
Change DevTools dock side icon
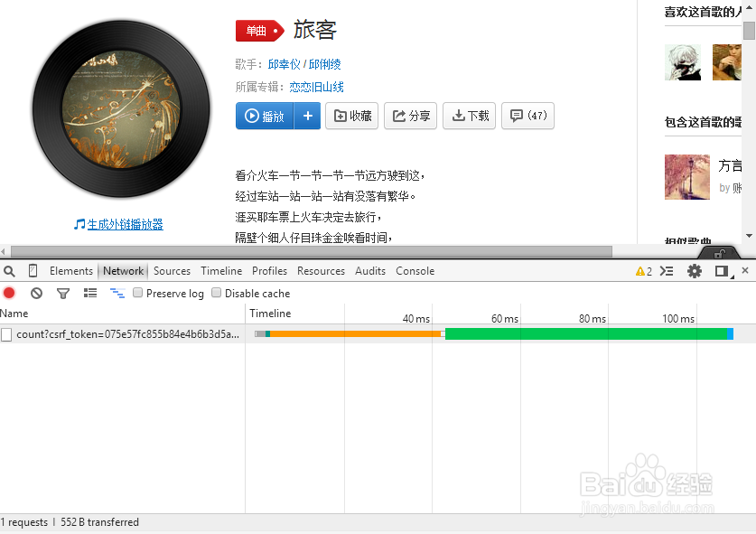[723, 271]
